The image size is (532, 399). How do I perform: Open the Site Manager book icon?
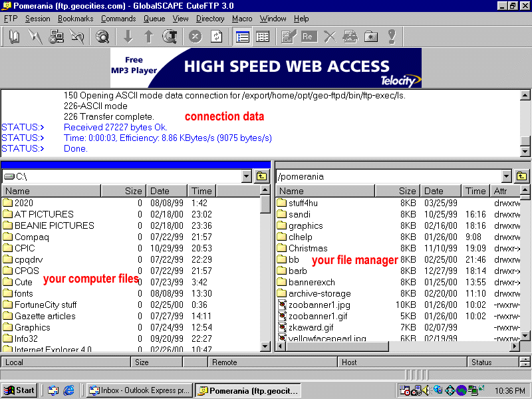15,37
